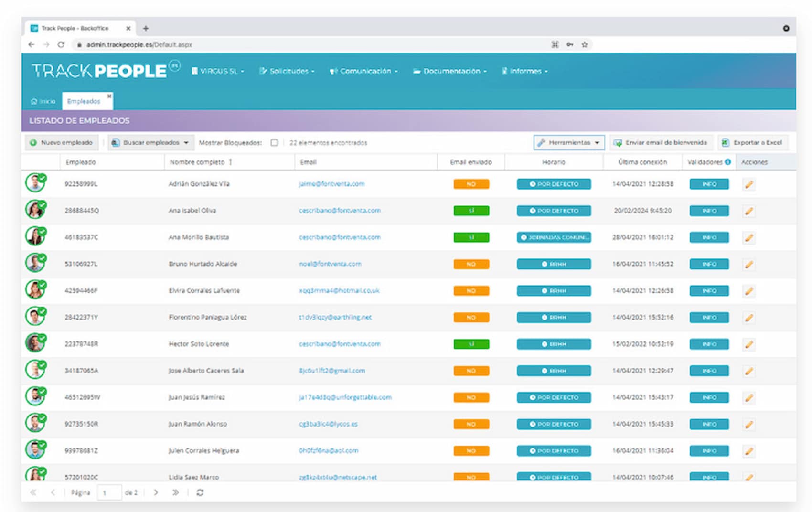The width and height of the screenshot is (812, 512).
Task: Open the Herramientas tools dropdown
Action: click(x=569, y=143)
